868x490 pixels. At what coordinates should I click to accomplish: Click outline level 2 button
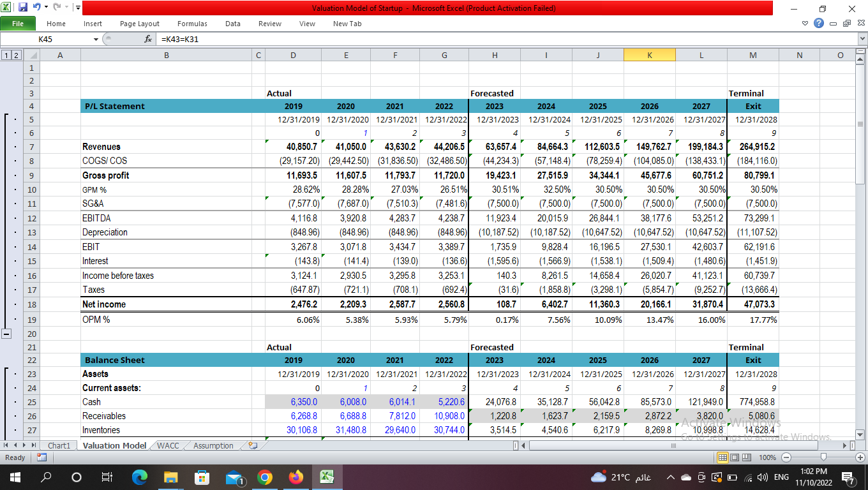tap(15, 55)
